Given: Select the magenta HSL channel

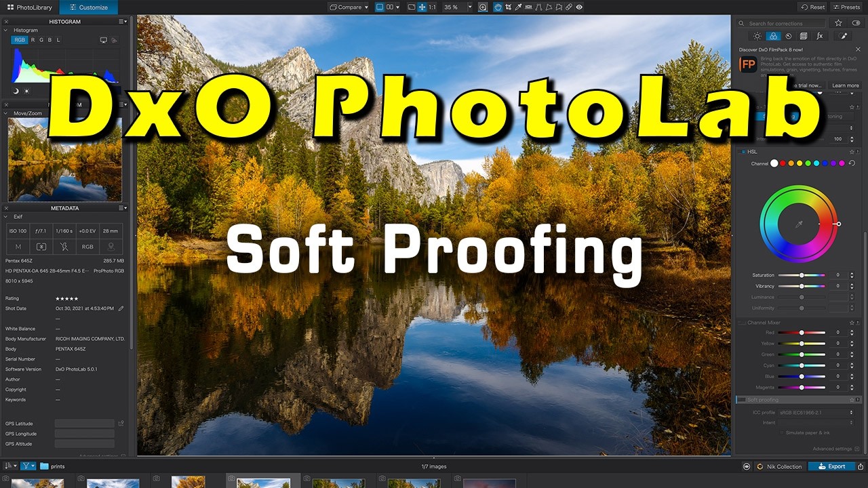Looking at the screenshot, I should (842, 163).
